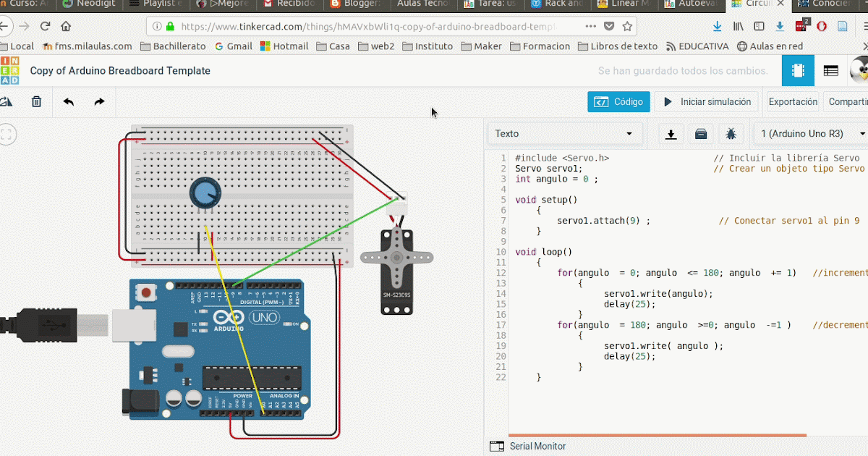Switch to circuit chip view

tap(798, 70)
